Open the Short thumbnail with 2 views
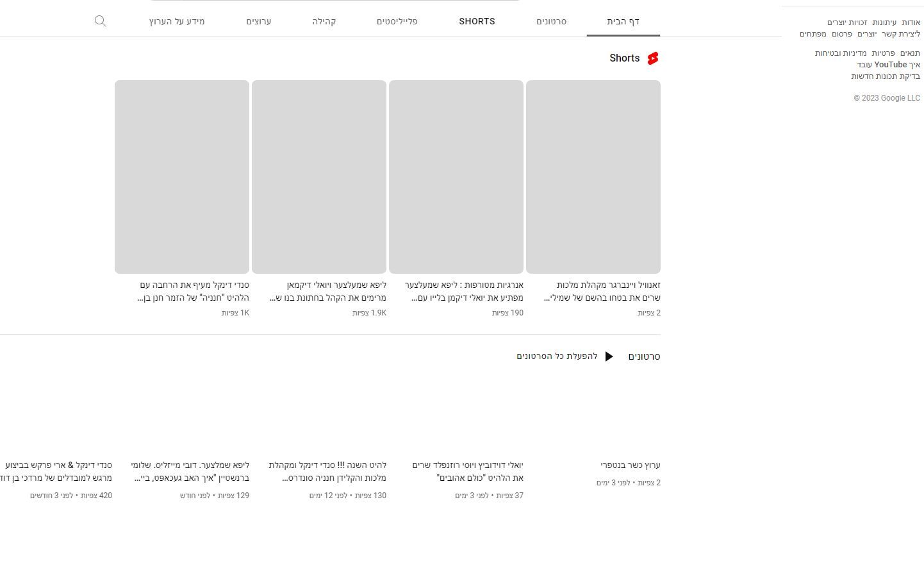 (593, 176)
